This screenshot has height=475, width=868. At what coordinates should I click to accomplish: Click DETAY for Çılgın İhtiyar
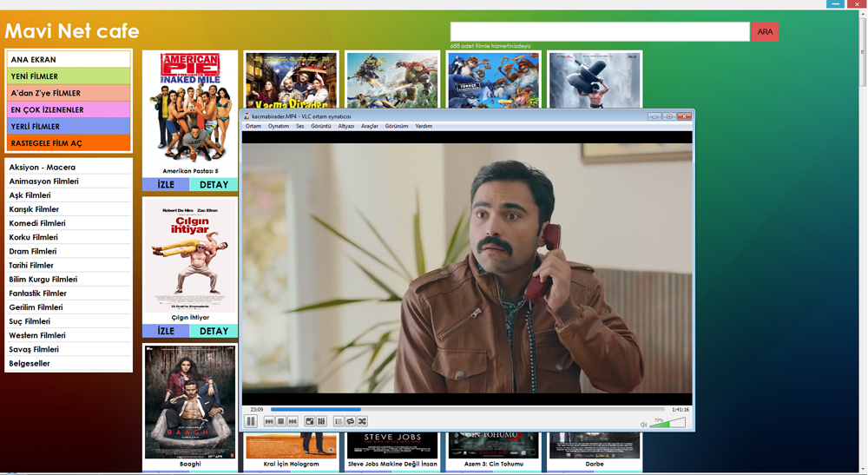(214, 331)
